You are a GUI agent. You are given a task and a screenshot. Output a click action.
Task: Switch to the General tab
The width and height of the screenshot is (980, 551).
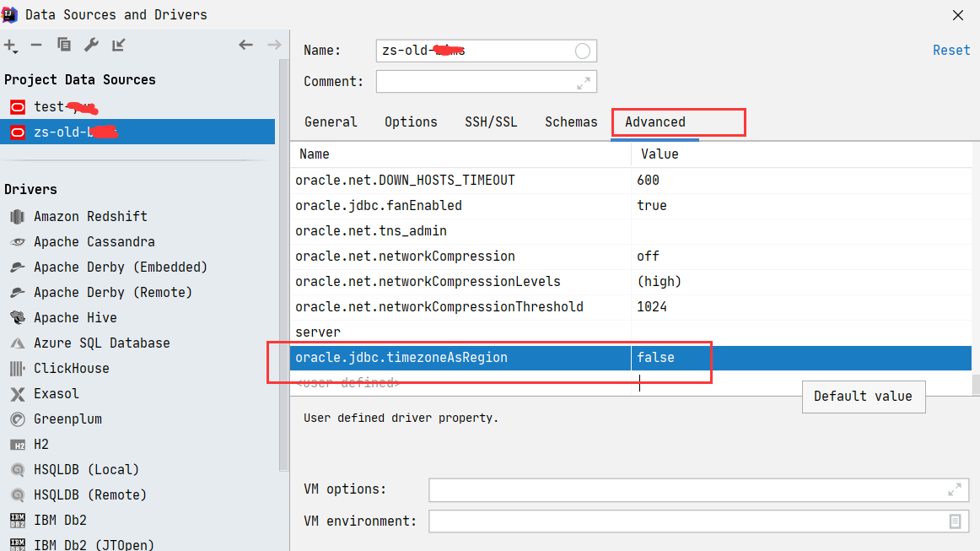(x=331, y=122)
